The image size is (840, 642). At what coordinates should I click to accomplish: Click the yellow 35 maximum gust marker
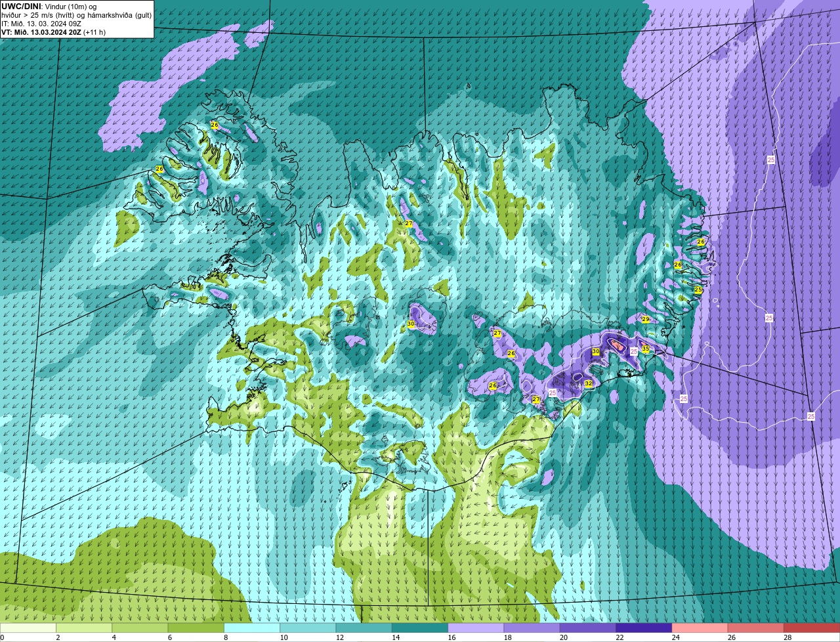[x=646, y=349]
